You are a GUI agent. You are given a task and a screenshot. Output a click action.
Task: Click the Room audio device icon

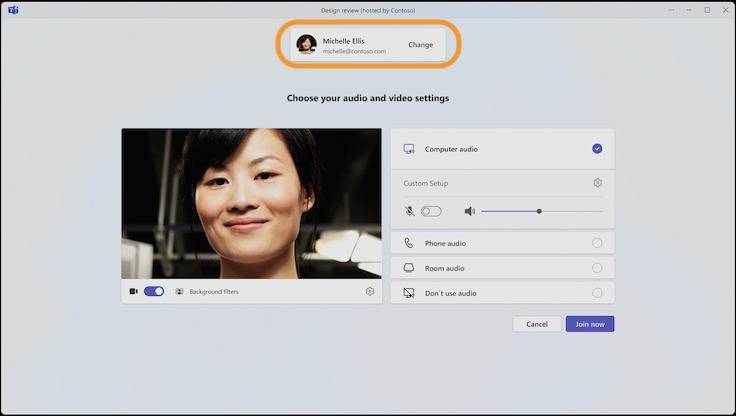(409, 268)
